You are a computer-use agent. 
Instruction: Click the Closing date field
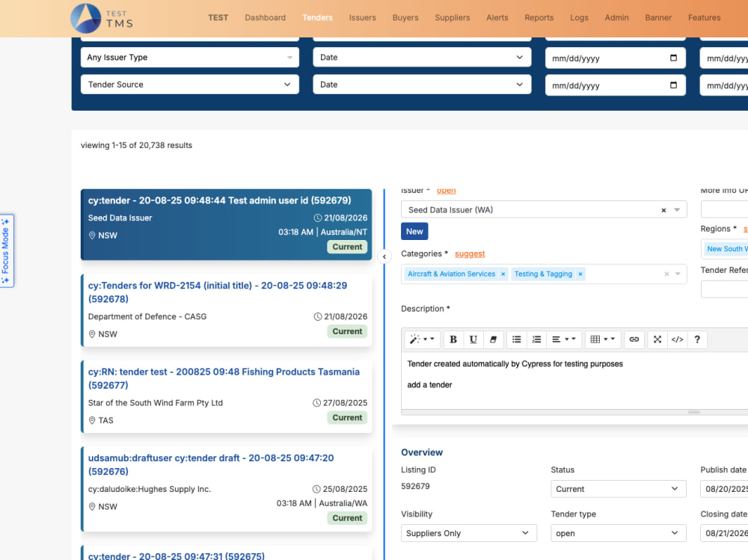[x=723, y=533]
